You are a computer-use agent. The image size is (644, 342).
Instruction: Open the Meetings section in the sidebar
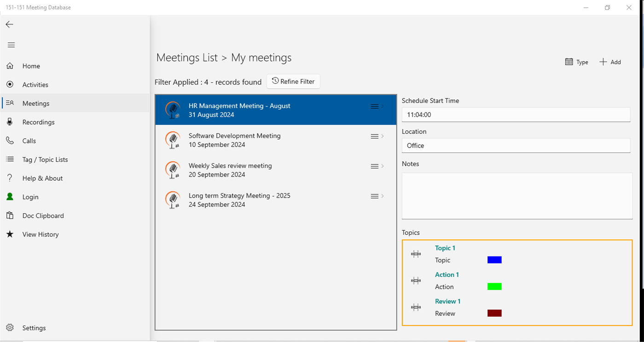tap(36, 103)
